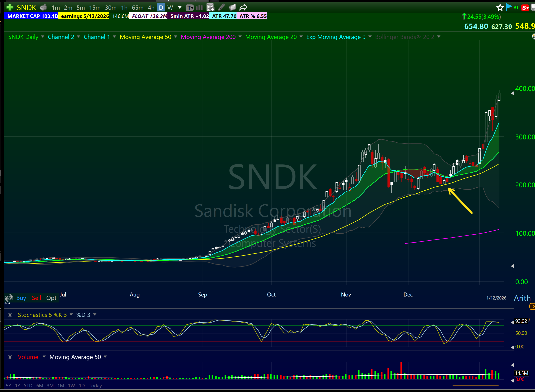Viewport: 535px width, 392px height.
Task: Expand the Stochastics indicator dropdown
Action: click(71, 315)
